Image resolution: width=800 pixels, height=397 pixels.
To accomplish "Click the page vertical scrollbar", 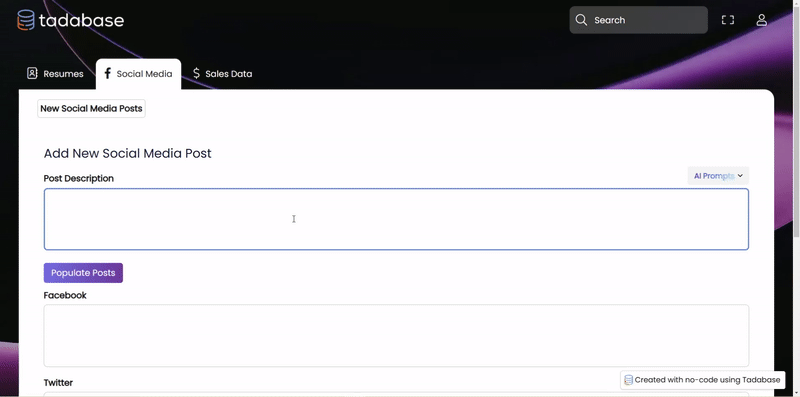I will [x=796, y=198].
